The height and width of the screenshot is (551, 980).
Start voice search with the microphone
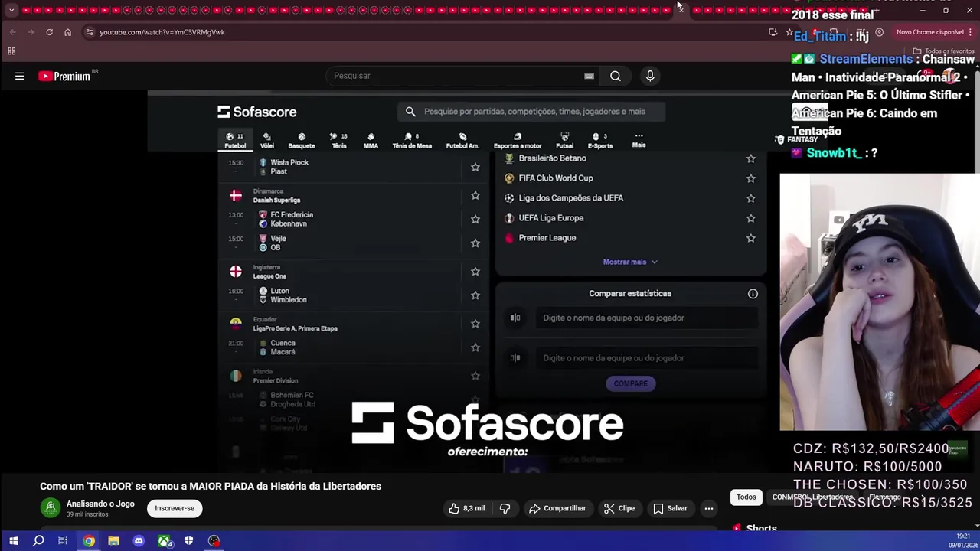tap(650, 76)
